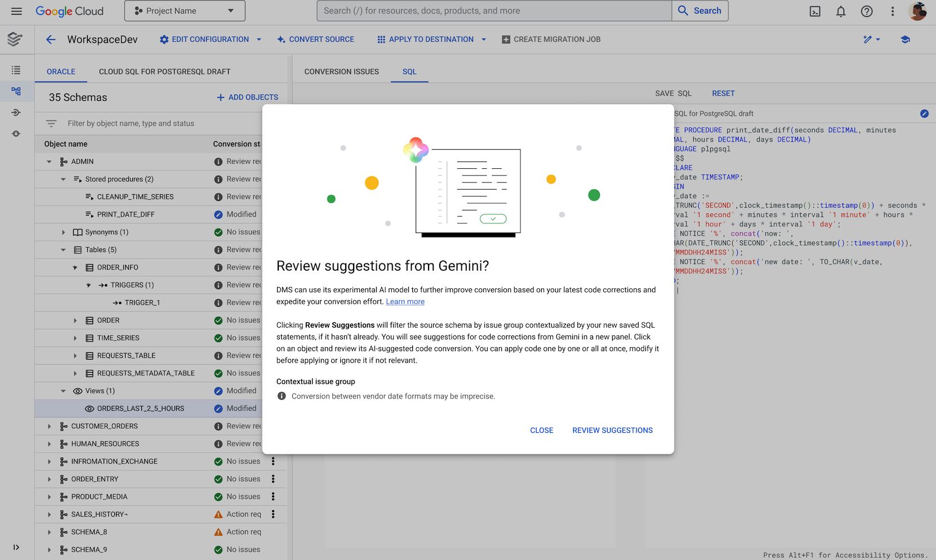This screenshot has width=936, height=560.
Task: Click the help question mark icon
Action: click(867, 11)
